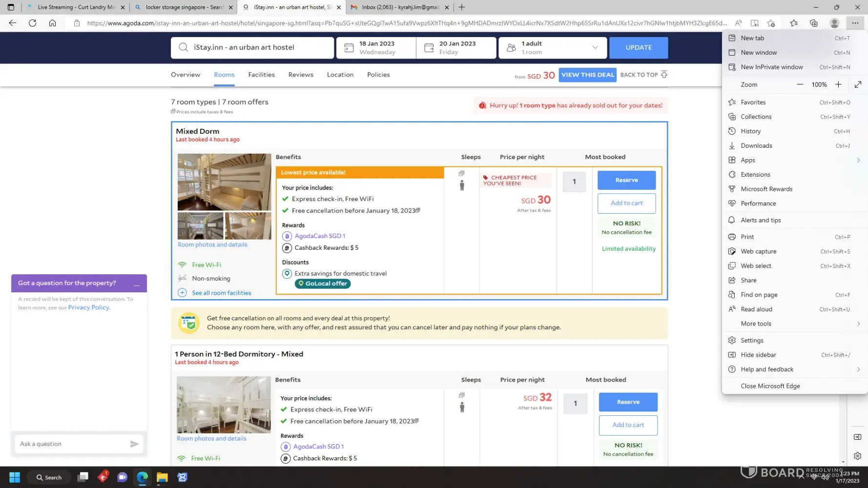Screen dimensions: 868x488
Task: Start Web capture from the menu
Action: tap(794, 251)
